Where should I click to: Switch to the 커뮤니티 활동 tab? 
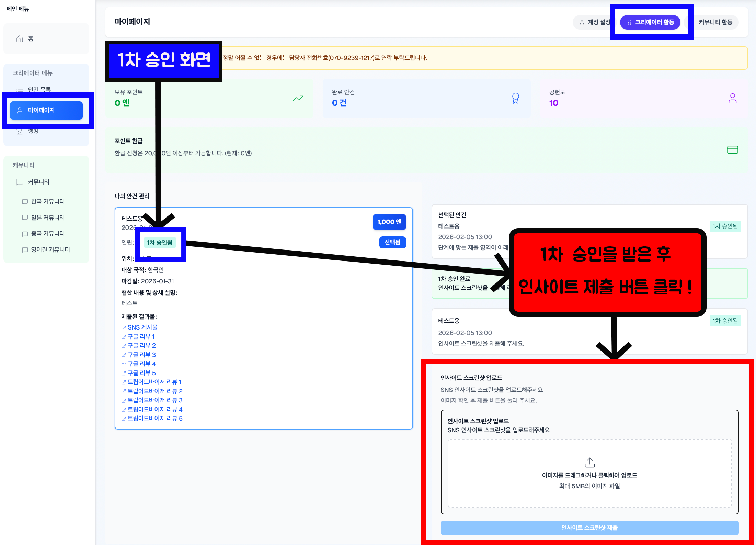point(715,22)
